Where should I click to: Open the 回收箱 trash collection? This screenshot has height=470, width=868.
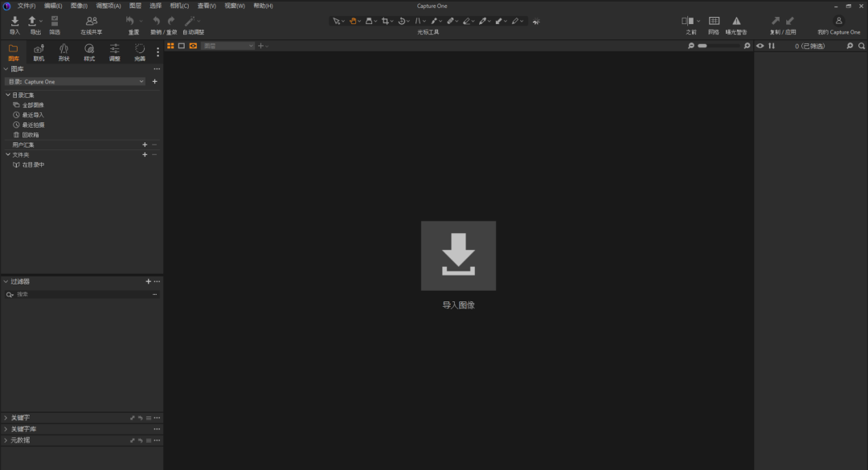pyautogui.click(x=31, y=135)
